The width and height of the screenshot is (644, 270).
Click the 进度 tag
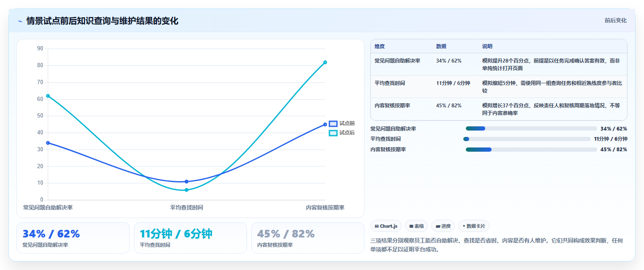click(x=443, y=226)
